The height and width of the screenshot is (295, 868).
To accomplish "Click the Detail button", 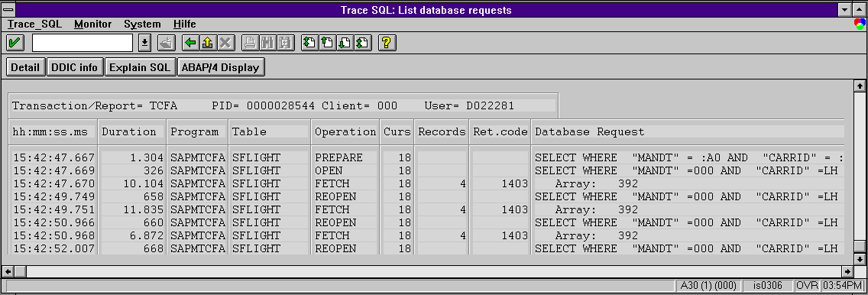I will tap(25, 67).
